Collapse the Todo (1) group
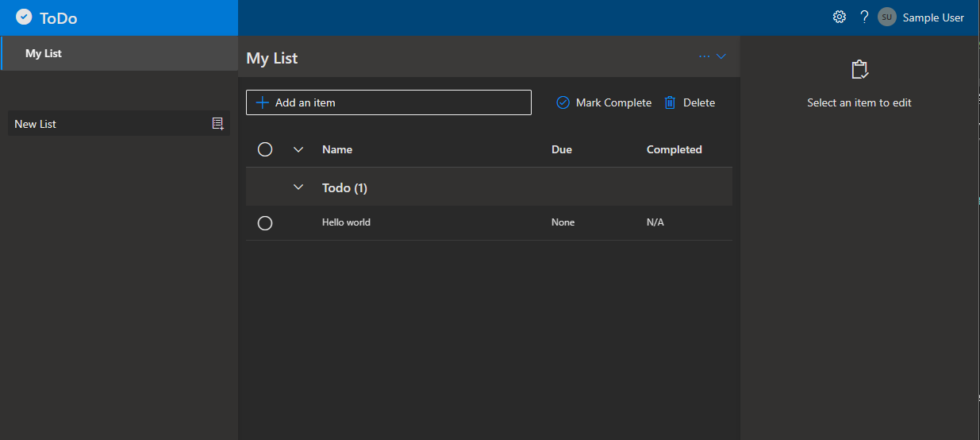 pyautogui.click(x=298, y=187)
